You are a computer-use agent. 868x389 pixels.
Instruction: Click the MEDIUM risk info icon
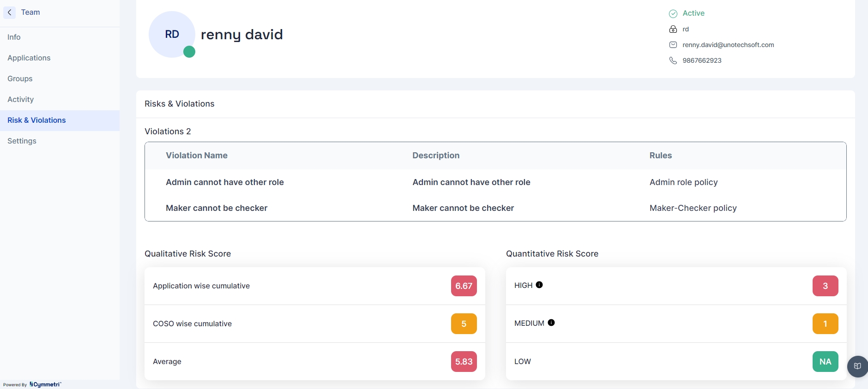[551, 323]
